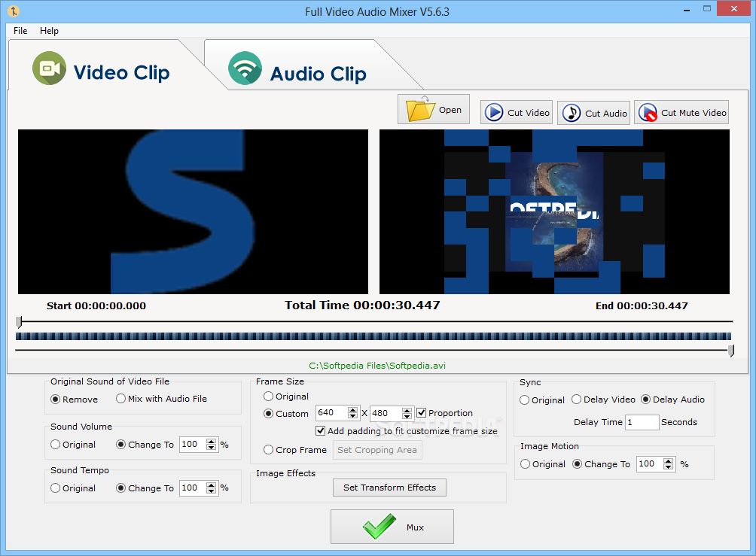Viewport: 756px width, 556px height.
Task: Click the end position slider handle
Action: [x=731, y=351]
